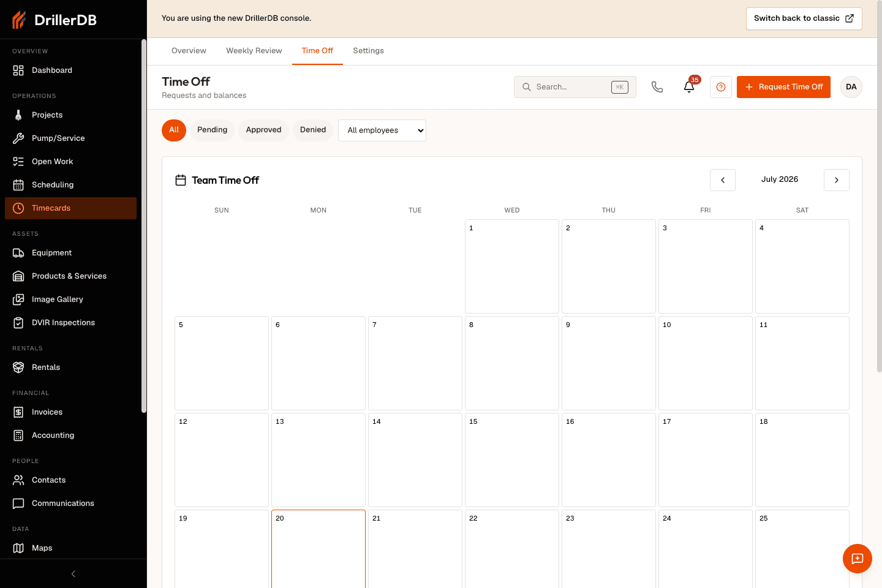Open the DA user avatar
The width and height of the screenshot is (882, 588).
point(851,87)
